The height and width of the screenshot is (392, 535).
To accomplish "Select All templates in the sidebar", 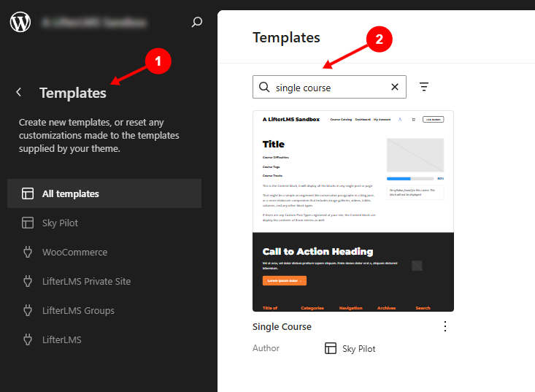I will click(x=104, y=193).
